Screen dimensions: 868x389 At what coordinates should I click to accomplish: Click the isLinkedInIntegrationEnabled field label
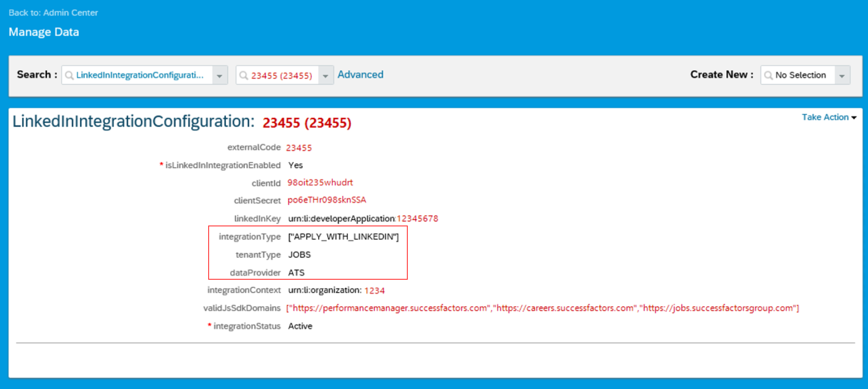pyautogui.click(x=223, y=165)
